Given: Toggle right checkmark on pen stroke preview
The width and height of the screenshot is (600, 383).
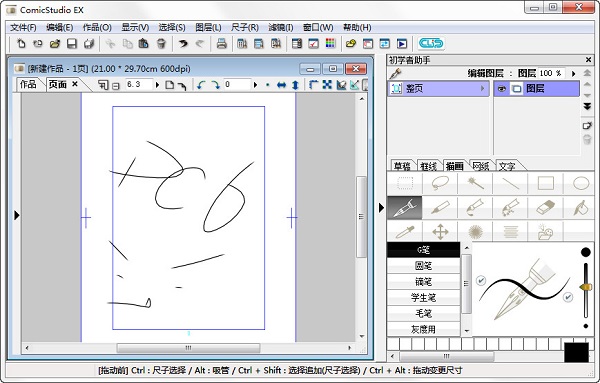Looking at the screenshot, I should pos(568,297).
